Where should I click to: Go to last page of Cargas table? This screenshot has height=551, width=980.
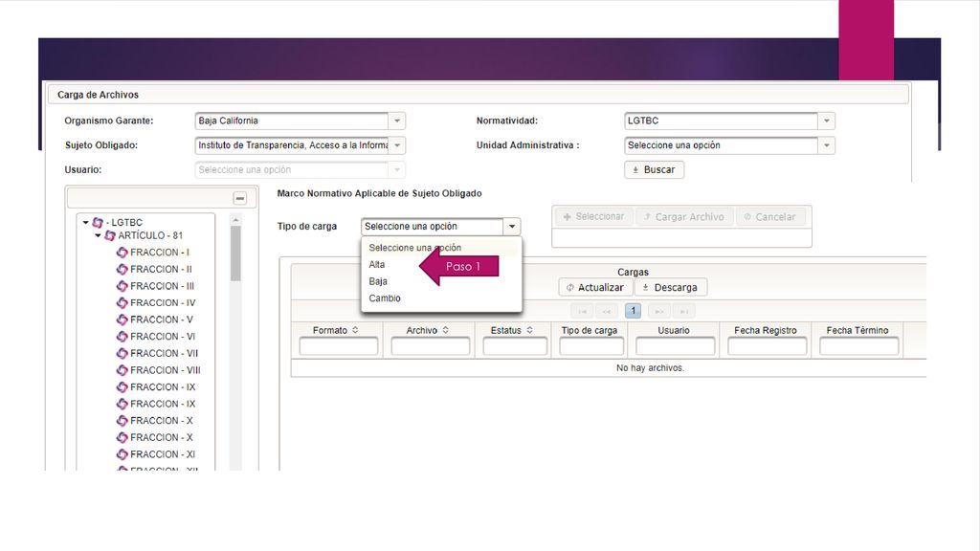click(x=684, y=311)
